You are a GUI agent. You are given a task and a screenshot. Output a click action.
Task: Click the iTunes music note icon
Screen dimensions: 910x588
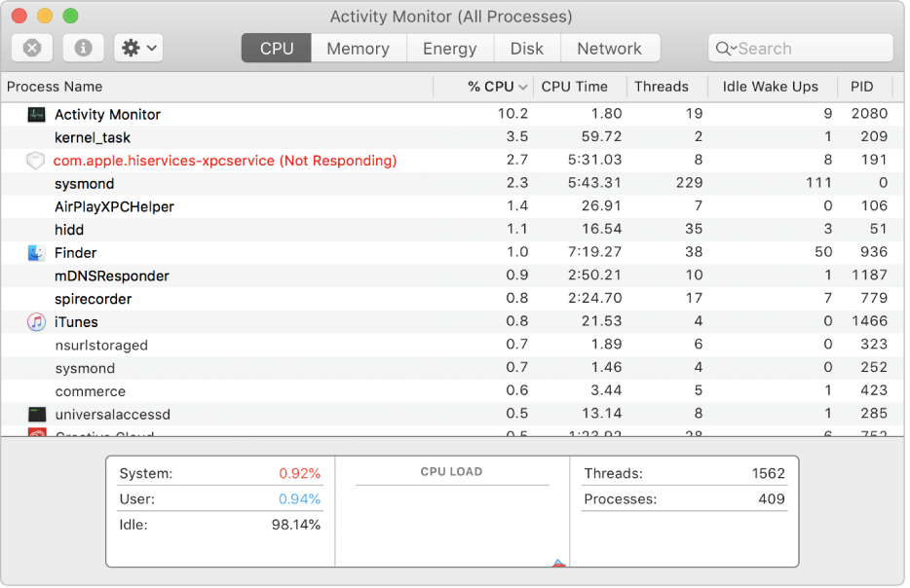[36, 322]
